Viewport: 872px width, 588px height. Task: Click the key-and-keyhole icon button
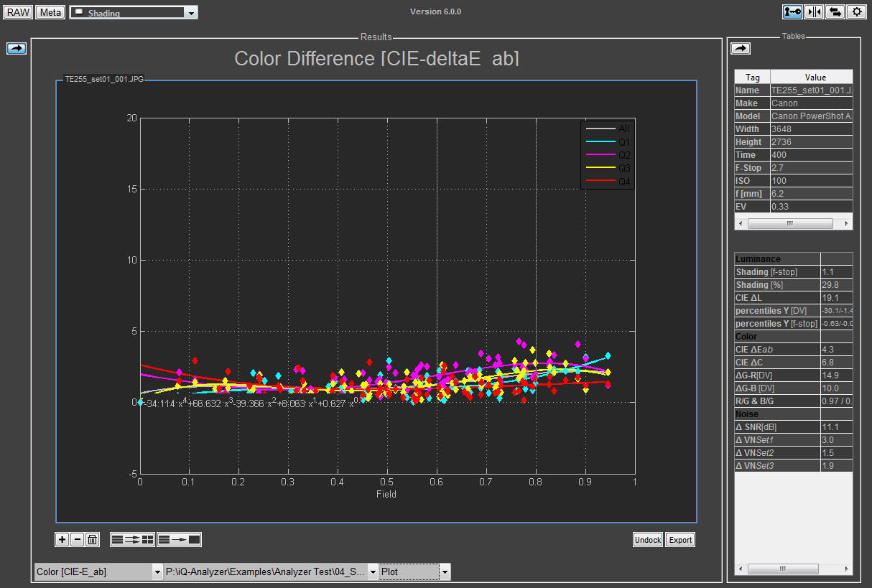click(792, 11)
